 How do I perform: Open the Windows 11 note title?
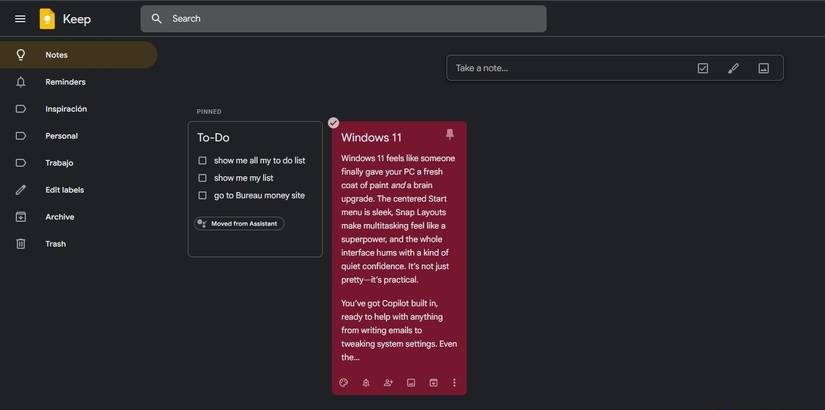371,137
